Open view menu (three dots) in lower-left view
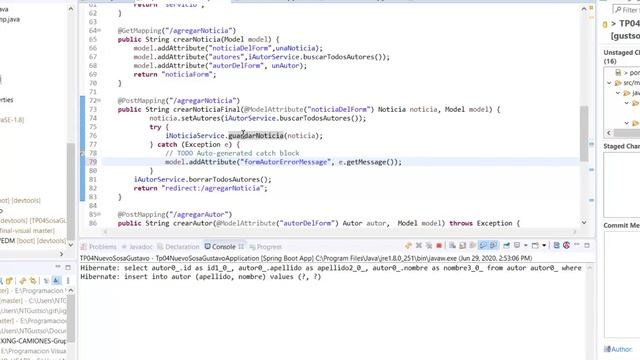This screenshot has width=640, height=360. (x=68, y=281)
